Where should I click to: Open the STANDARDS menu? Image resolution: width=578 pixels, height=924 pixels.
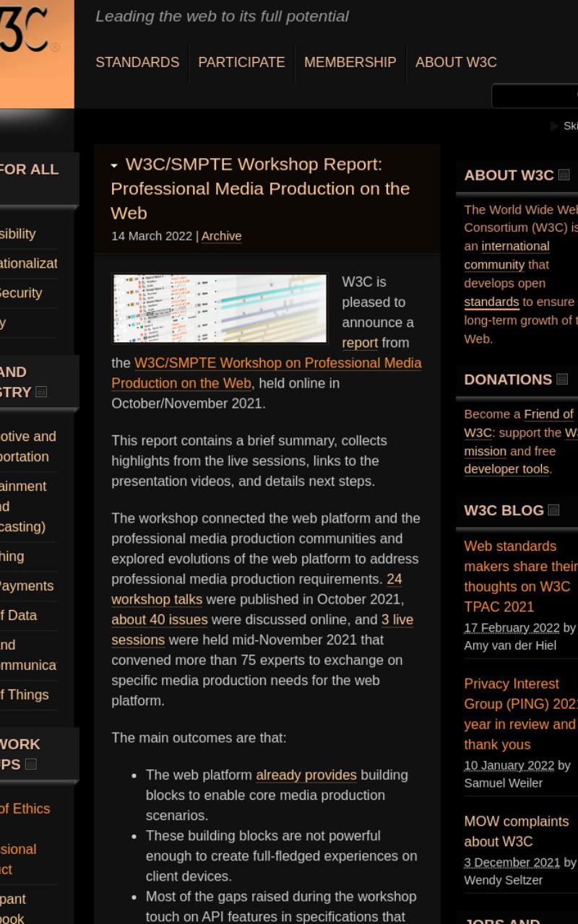(x=137, y=62)
